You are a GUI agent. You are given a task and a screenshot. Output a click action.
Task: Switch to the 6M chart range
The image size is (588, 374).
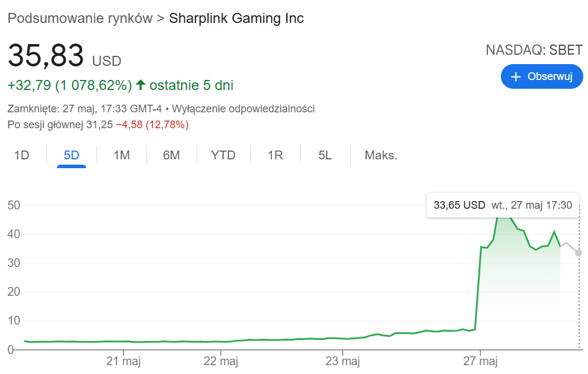click(171, 155)
